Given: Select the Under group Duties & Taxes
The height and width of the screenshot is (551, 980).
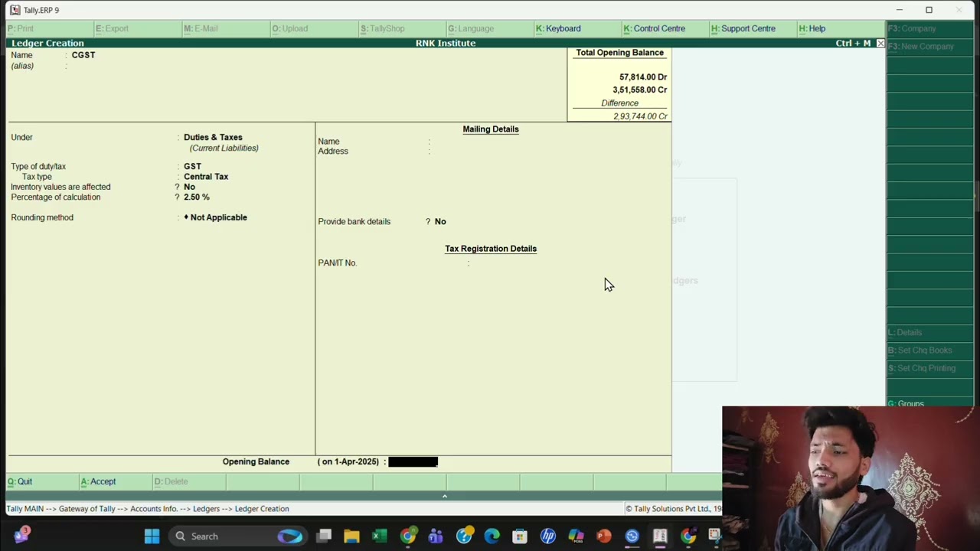Looking at the screenshot, I should pyautogui.click(x=213, y=138).
